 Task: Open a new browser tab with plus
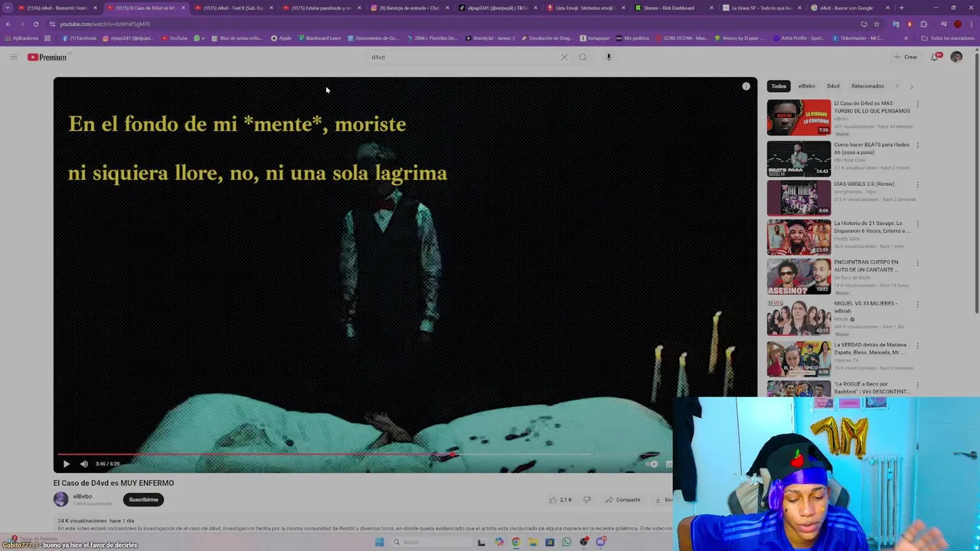[x=901, y=8]
